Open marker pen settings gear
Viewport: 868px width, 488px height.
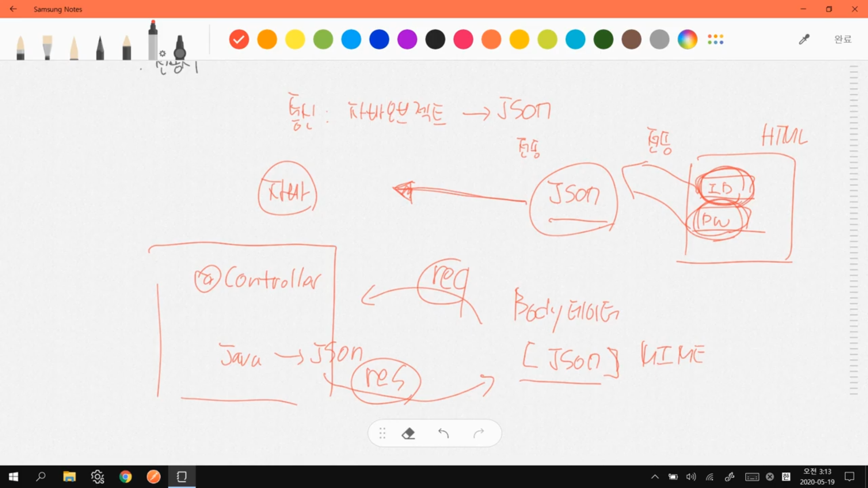coord(163,53)
